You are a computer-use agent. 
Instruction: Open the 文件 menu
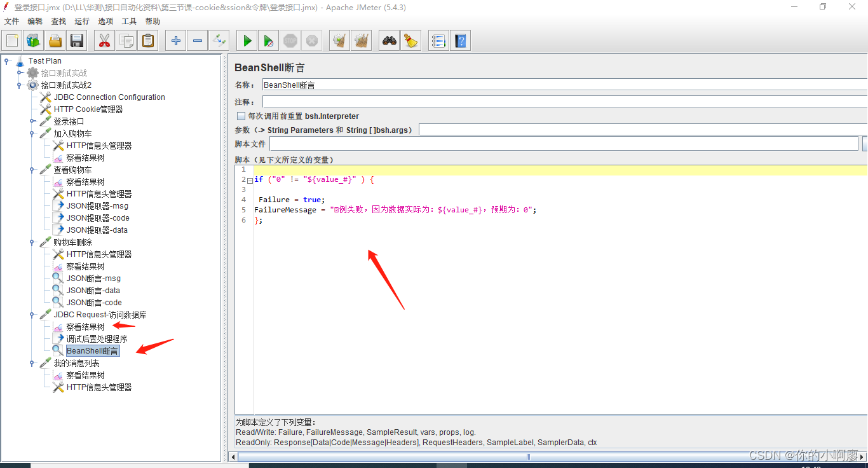(x=11, y=21)
